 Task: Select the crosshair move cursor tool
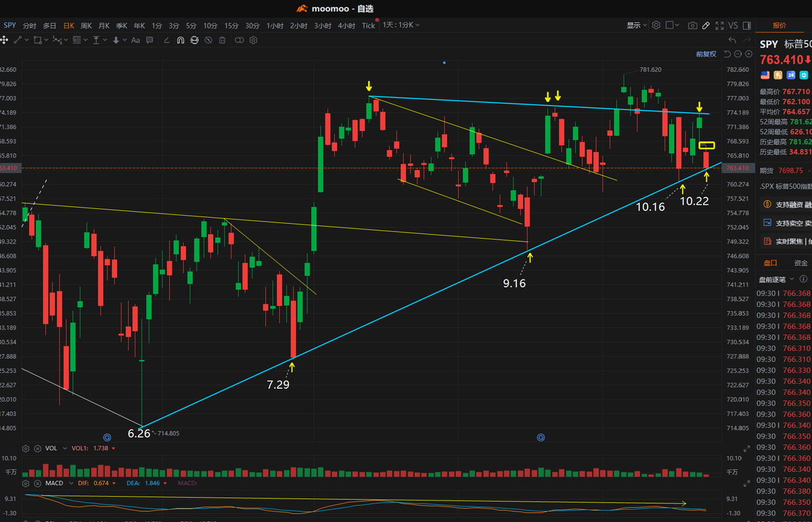(x=4, y=40)
